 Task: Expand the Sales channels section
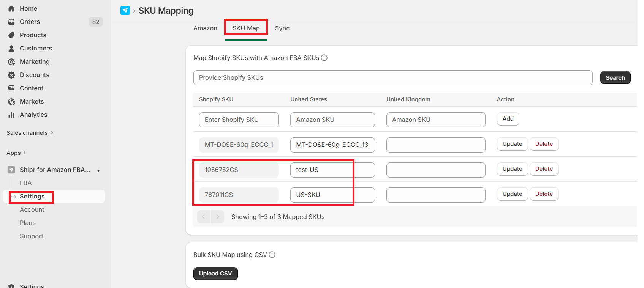click(30, 133)
